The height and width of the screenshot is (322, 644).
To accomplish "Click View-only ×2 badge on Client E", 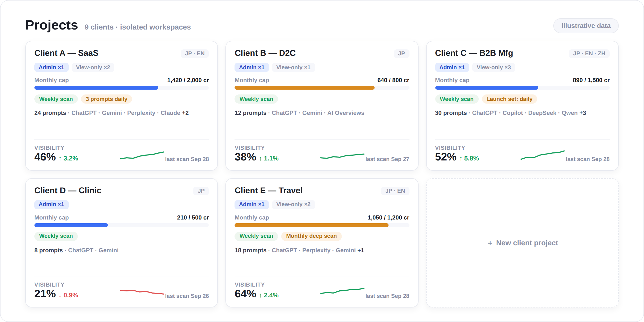I will tap(293, 204).
